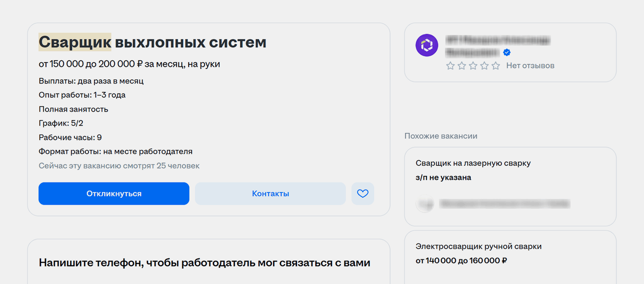This screenshot has height=284, width=644.
Task: Select the first rating star
Action: click(450, 66)
